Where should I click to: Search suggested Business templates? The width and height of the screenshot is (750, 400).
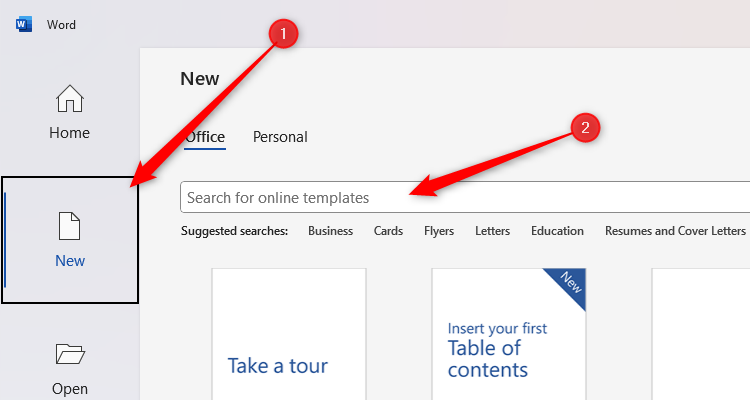click(x=330, y=231)
